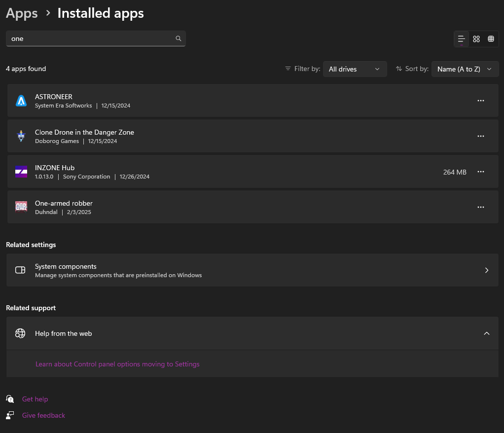This screenshot has width=504, height=433.
Task: Click the One-armed robber app icon
Action: [x=21, y=207]
